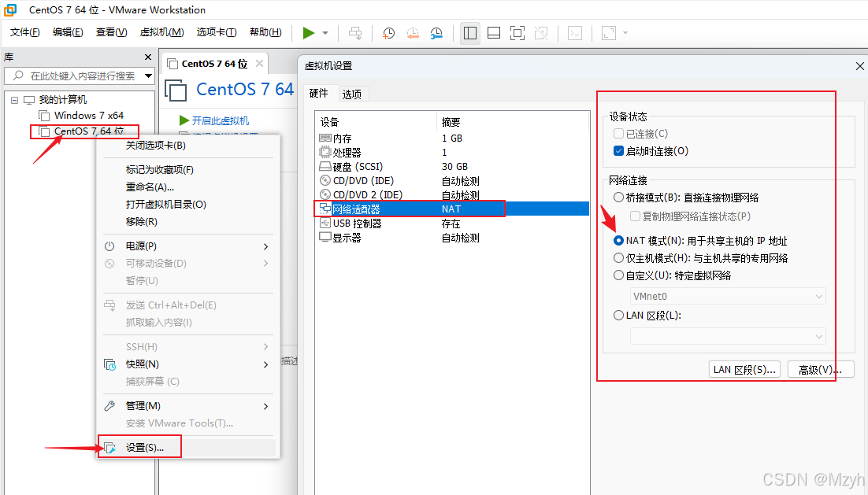Screen dimensions: 868x495
Task: Select the 网络适配器 device row
Action: click(452, 209)
